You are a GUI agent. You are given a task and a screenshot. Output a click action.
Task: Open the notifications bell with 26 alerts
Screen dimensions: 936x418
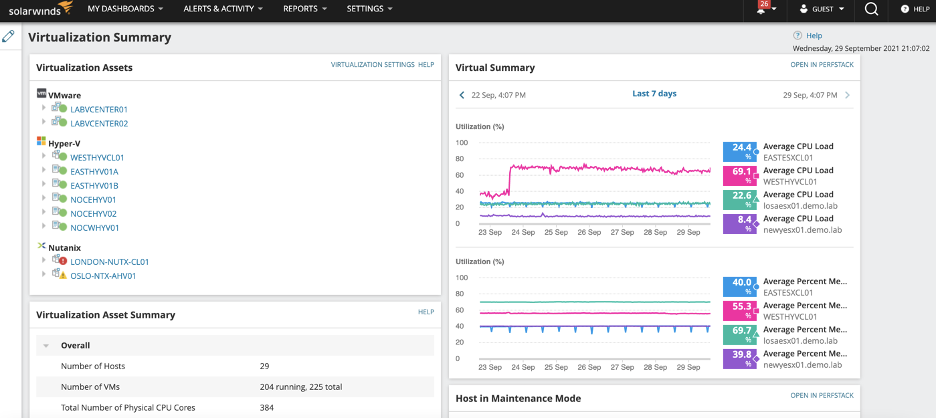tap(763, 8)
